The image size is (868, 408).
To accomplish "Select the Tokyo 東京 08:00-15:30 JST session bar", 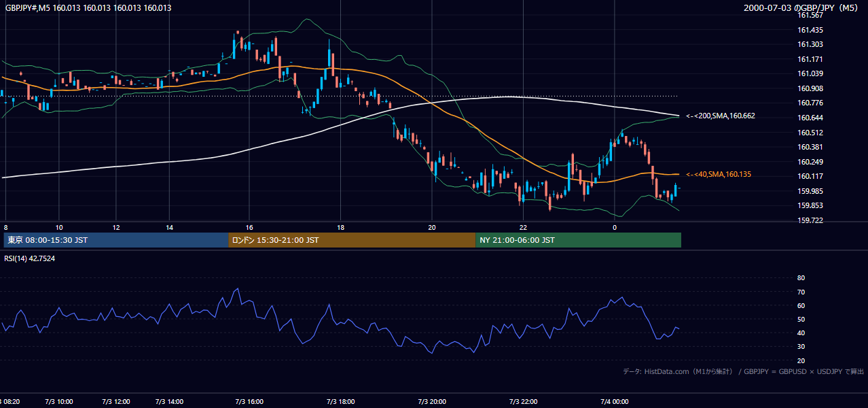I will tap(115, 240).
